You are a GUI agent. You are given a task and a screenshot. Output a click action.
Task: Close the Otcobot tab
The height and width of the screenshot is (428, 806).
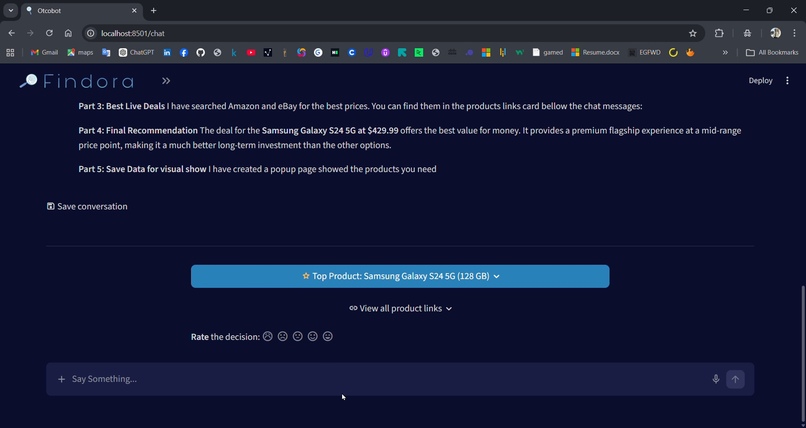tap(134, 10)
